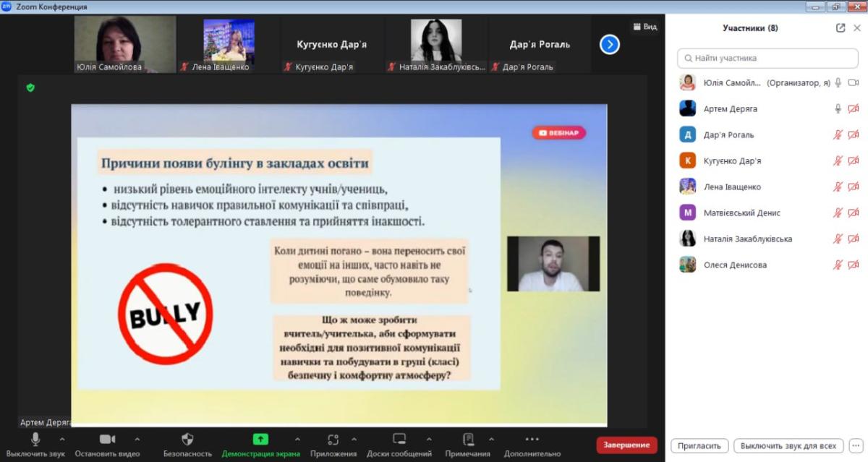Image resolution: width=868 pixels, height=462 pixels.
Task: Click the Участники (8) panel title
Action: [x=750, y=28]
